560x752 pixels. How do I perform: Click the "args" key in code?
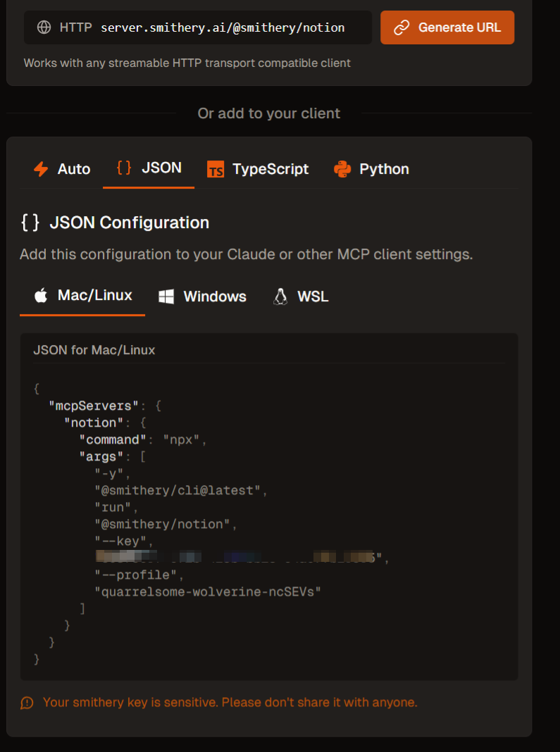[101, 456]
